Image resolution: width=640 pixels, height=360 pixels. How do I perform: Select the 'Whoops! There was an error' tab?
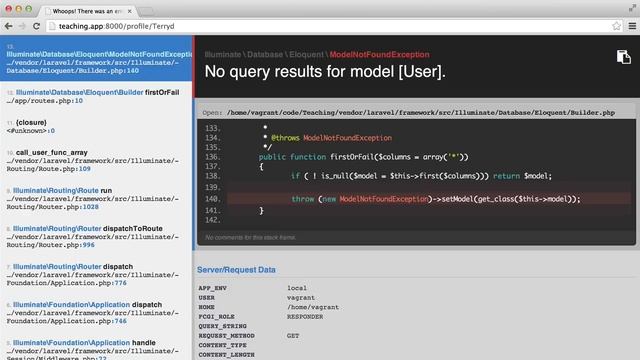pyautogui.click(x=88, y=11)
